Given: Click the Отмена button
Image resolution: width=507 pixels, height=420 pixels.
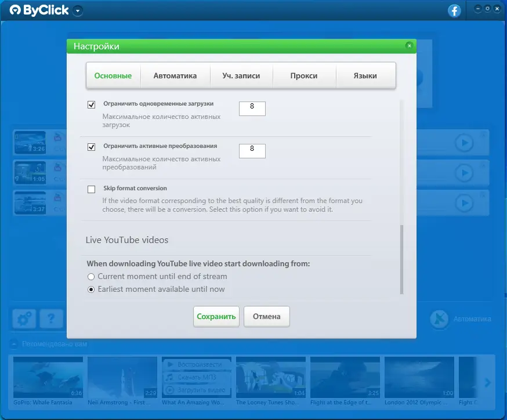Looking at the screenshot, I should 266,317.
